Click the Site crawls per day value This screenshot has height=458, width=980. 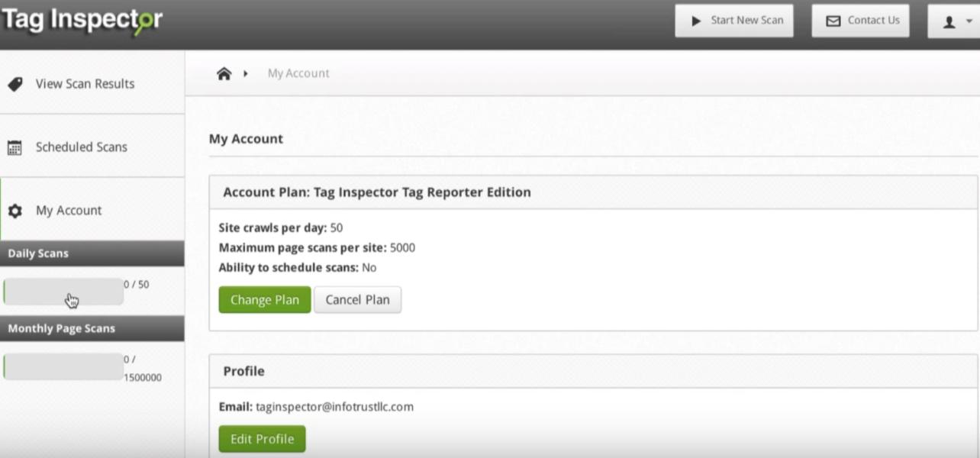coord(337,228)
